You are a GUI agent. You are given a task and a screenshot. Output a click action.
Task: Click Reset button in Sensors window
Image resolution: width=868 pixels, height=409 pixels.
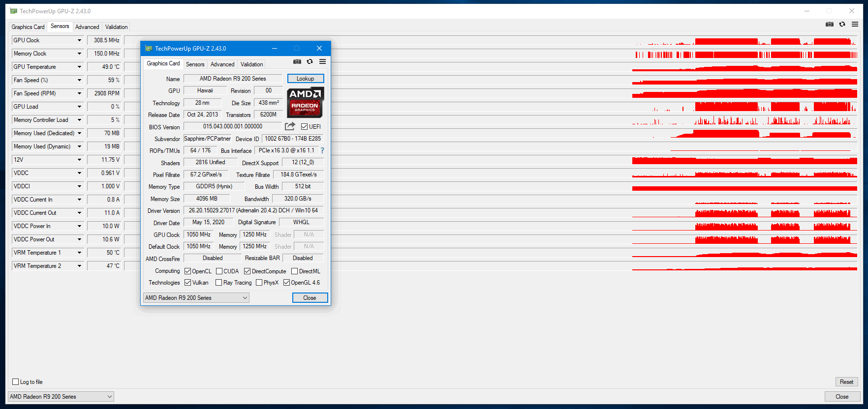point(846,382)
